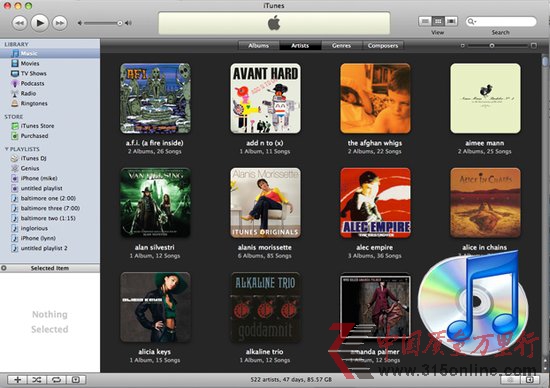Open the Genius playlist

pyautogui.click(x=50, y=168)
